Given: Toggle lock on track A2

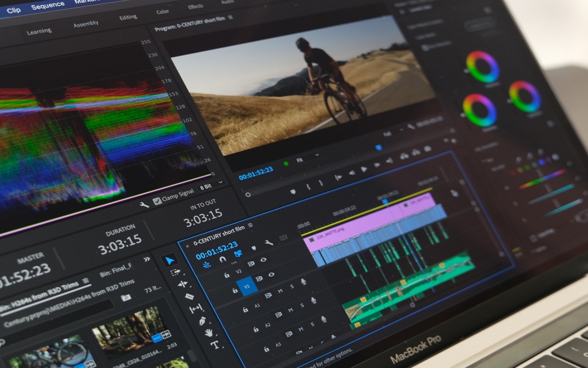Looking at the screenshot, I should pos(256,329).
